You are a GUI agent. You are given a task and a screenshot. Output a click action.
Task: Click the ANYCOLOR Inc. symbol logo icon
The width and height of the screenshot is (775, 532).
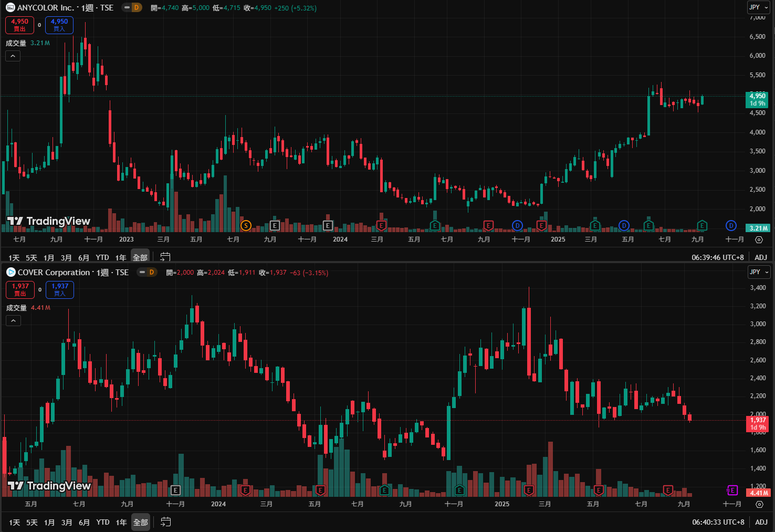[11, 7]
